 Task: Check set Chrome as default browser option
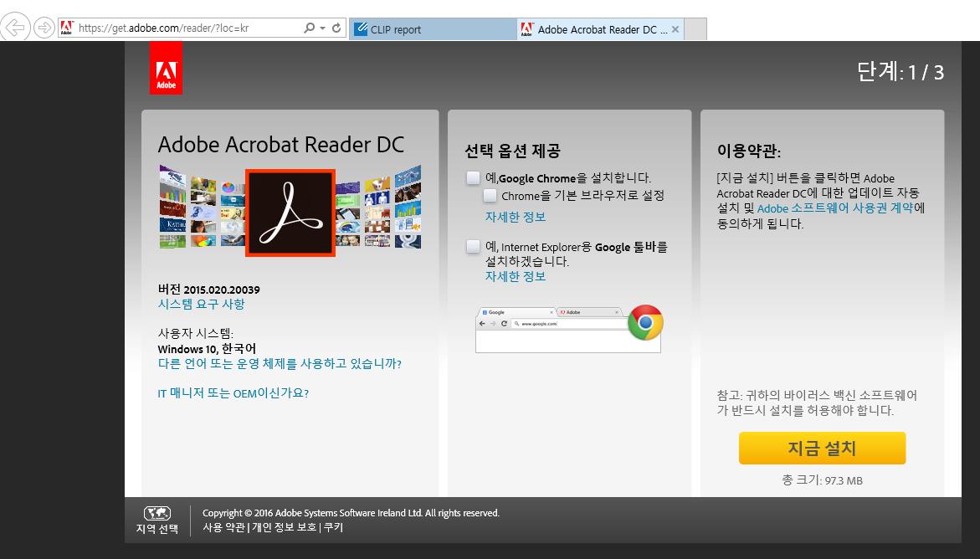click(490, 196)
